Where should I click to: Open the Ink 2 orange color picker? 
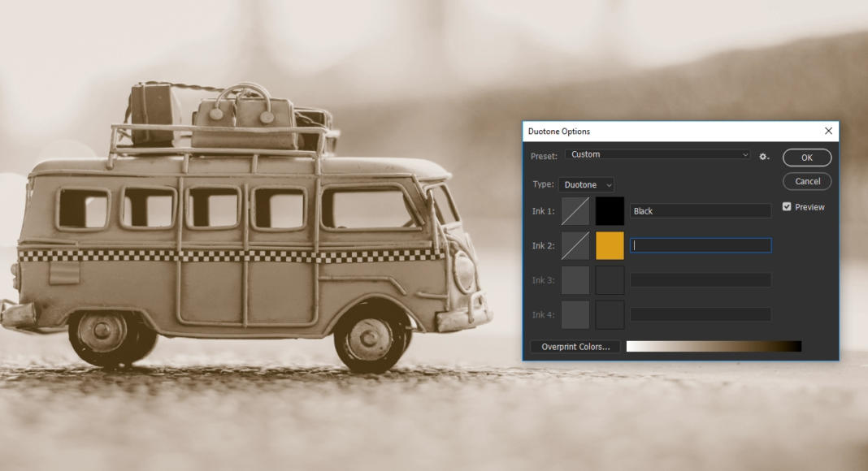click(609, 244)
